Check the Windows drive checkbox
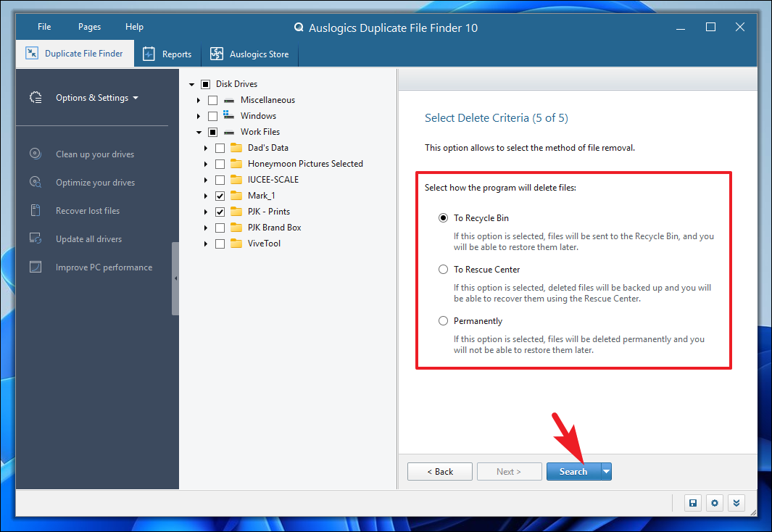The width and height of the screenshot is (772, 532). [x=212, y=116]
